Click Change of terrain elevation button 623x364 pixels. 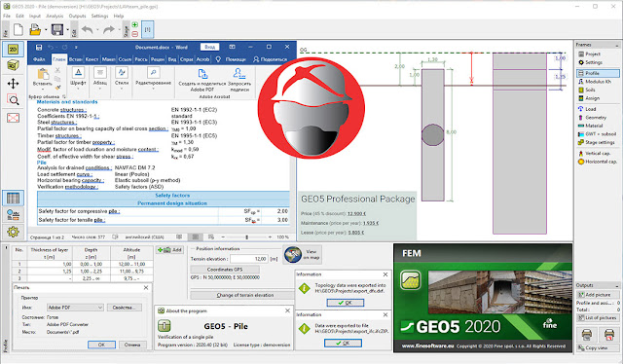click(x=244, y=295)
